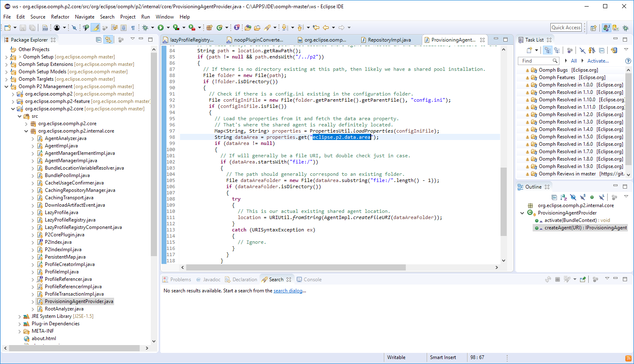Close the ProvisioningAgentProvider editor tab
The height and width of the screenshot is (364, 634).
(482, 40)
